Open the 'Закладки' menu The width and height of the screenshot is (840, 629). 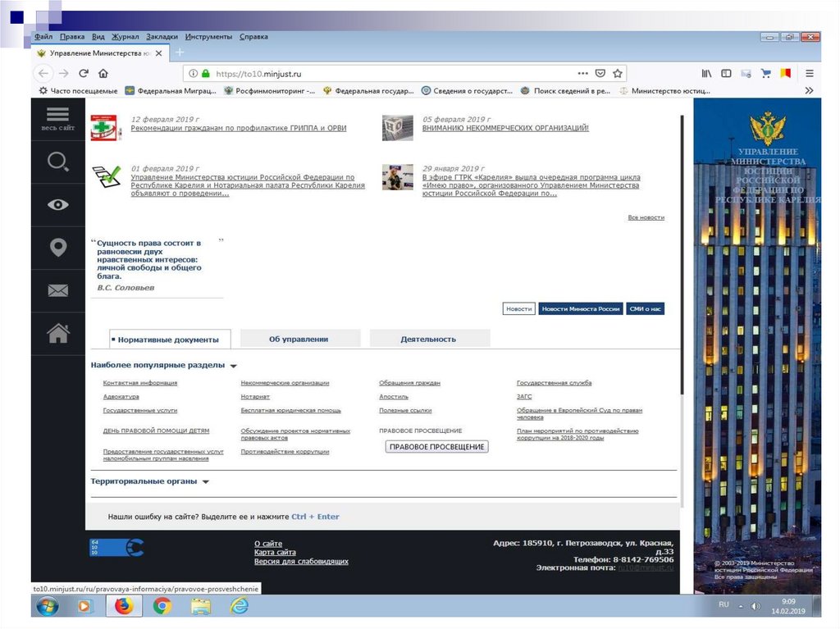(x=162, y=37)
